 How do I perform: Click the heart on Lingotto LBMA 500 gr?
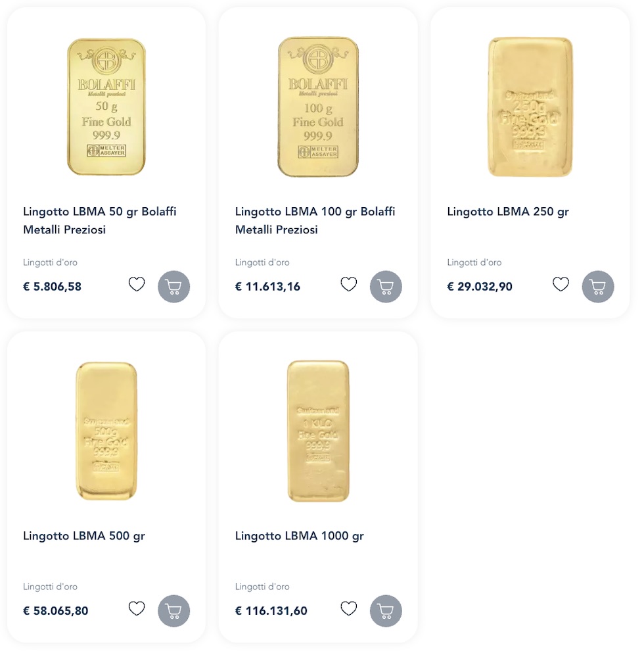tap(137, 609)
